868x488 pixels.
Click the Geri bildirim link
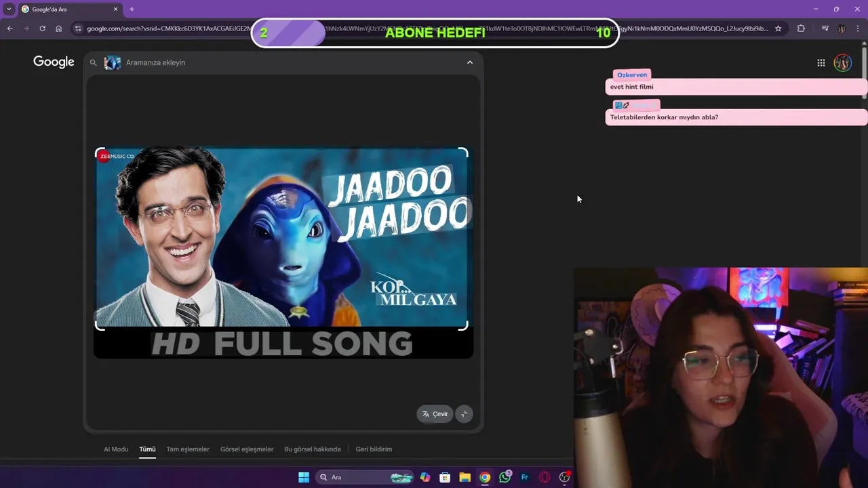pyautogui.click(x=374, y=449)
